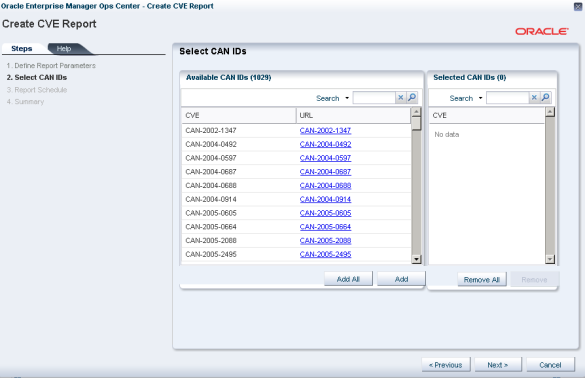Image resolution: width=585 pixels, height=378 pixels.
Task: Select CAN-2005-2088 in the CVE column
Action: click(x=211, y=241)
